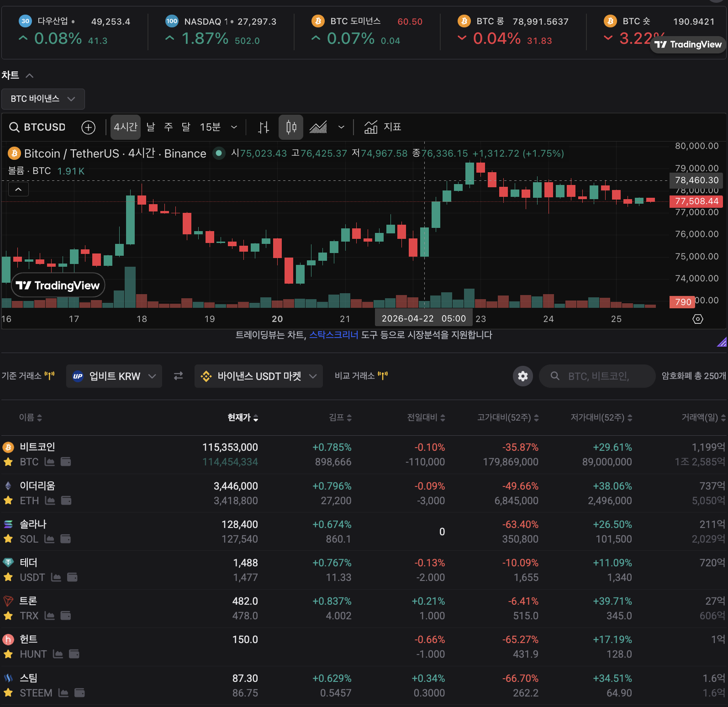Select the 날 daily timeframe
The image size is (728, 707).
click(x=151, y=127)
